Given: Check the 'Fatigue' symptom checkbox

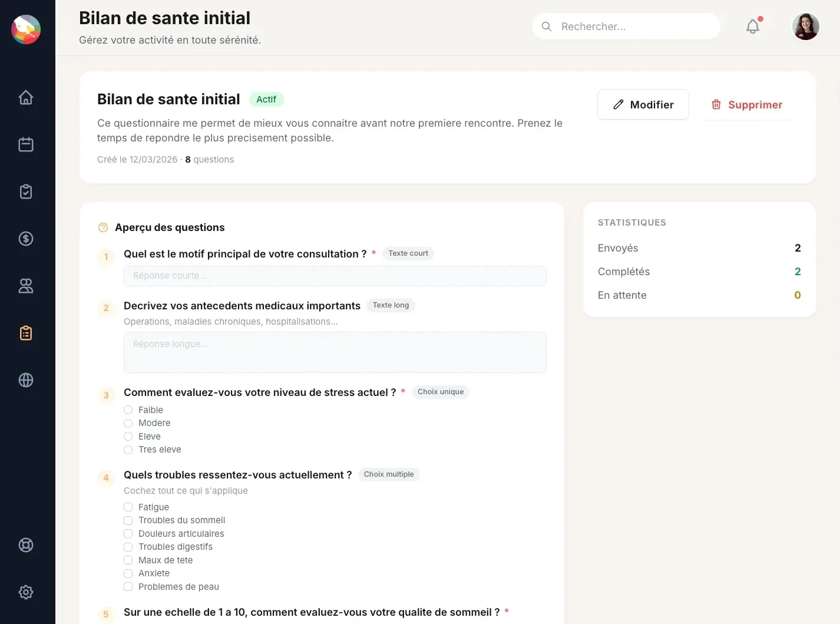Looking at the screenshot, I should [128, 507].
